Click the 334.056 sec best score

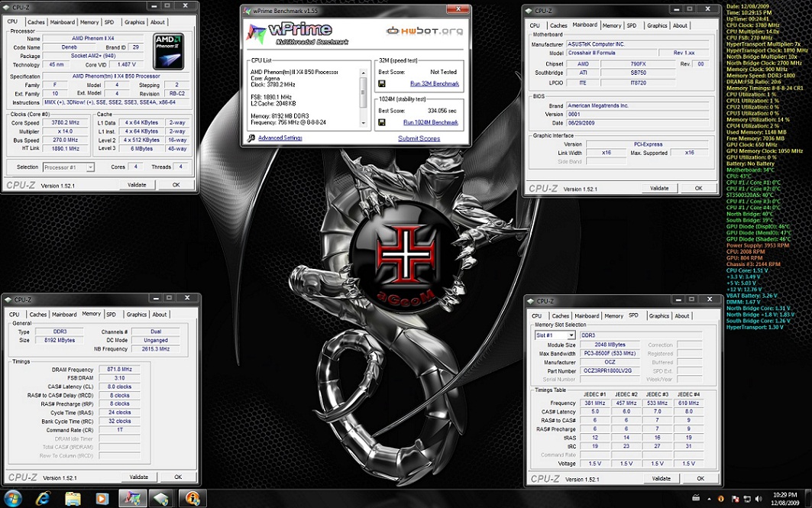coord(442,111)
